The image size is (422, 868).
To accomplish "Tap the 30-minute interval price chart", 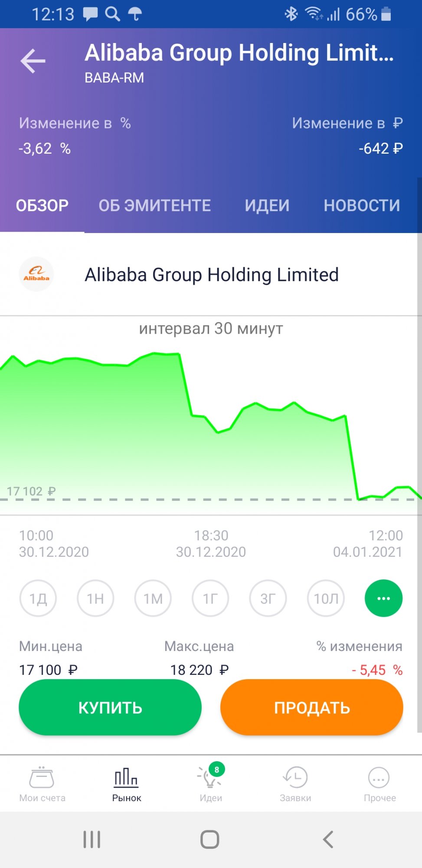I will point(211,425).
